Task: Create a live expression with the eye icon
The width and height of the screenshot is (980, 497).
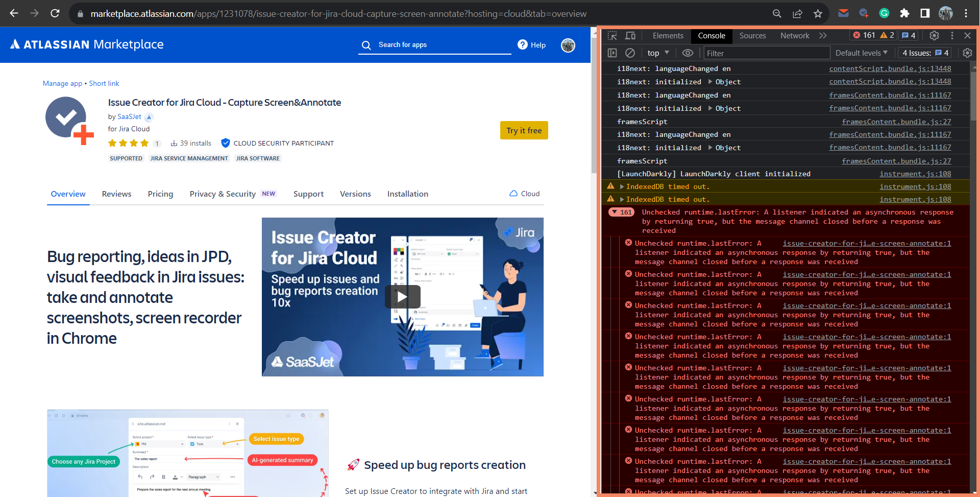Action: coord(688,53)
